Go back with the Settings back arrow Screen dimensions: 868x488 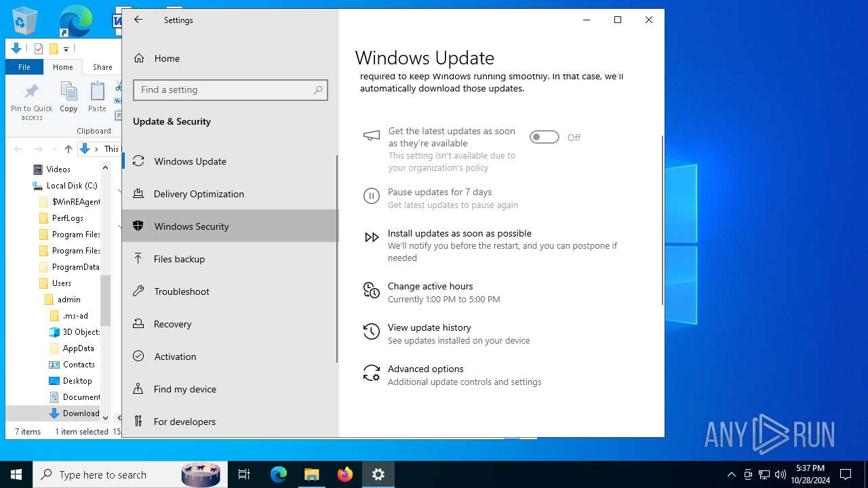point(138,20)
